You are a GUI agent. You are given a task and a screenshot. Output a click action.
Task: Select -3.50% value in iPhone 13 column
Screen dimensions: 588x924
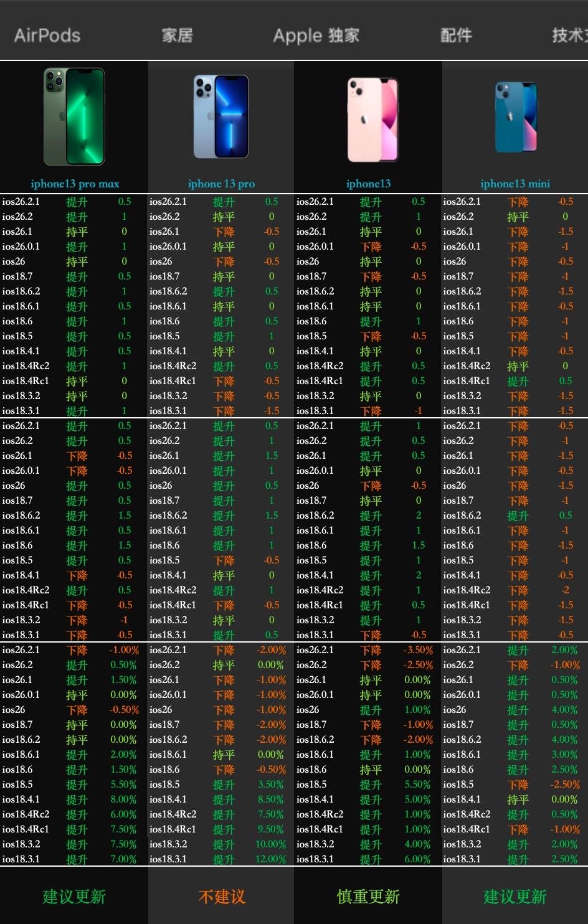pos(418,650)
